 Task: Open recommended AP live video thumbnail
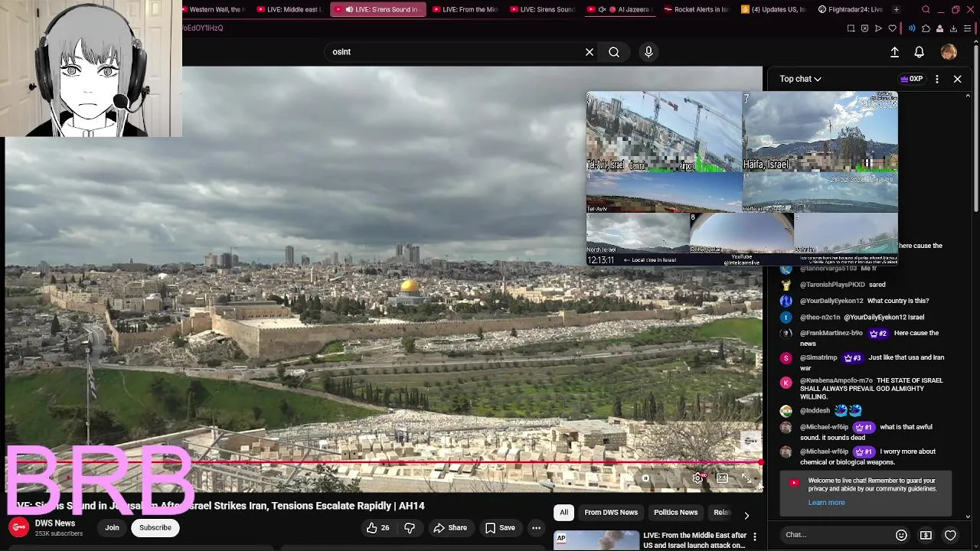click(596, 540)
